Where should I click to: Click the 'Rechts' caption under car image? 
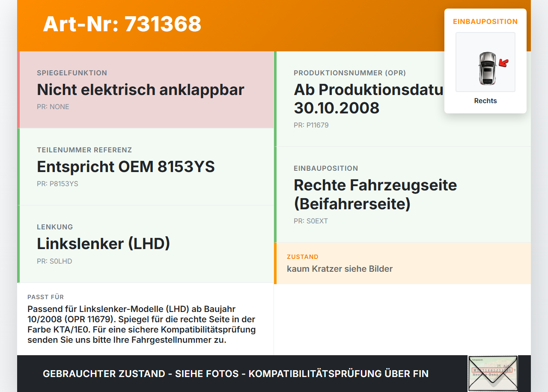pos(485,101)
